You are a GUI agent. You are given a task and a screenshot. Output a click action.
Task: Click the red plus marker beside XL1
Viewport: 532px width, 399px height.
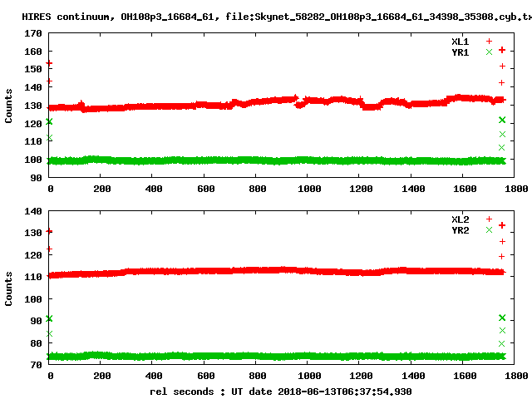pos(489,42)
